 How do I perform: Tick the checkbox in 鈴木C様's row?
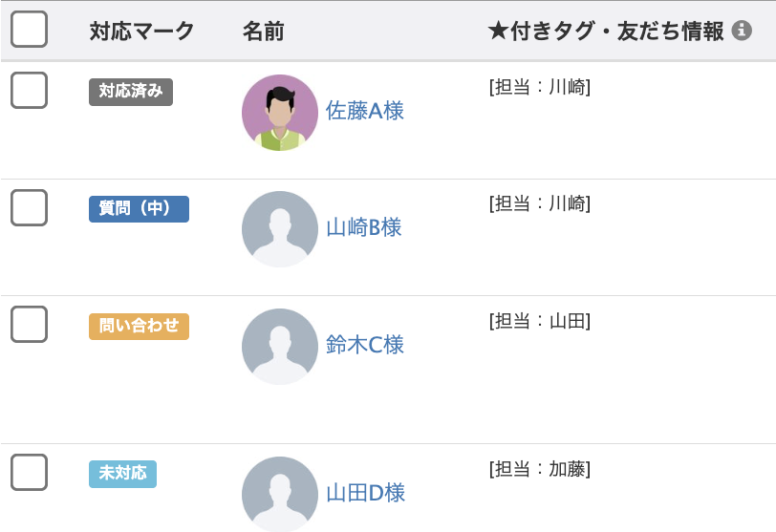coord(29,324)
